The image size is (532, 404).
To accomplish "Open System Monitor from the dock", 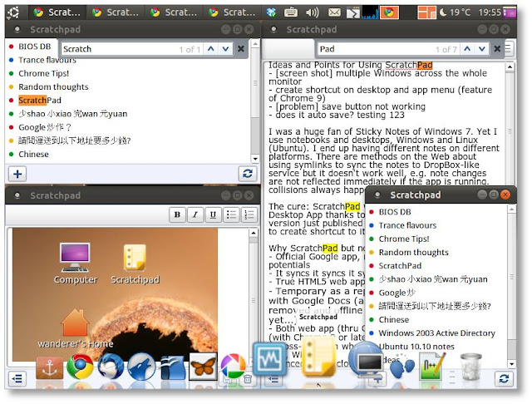I will pyautogui.click(x=269, y=359).
